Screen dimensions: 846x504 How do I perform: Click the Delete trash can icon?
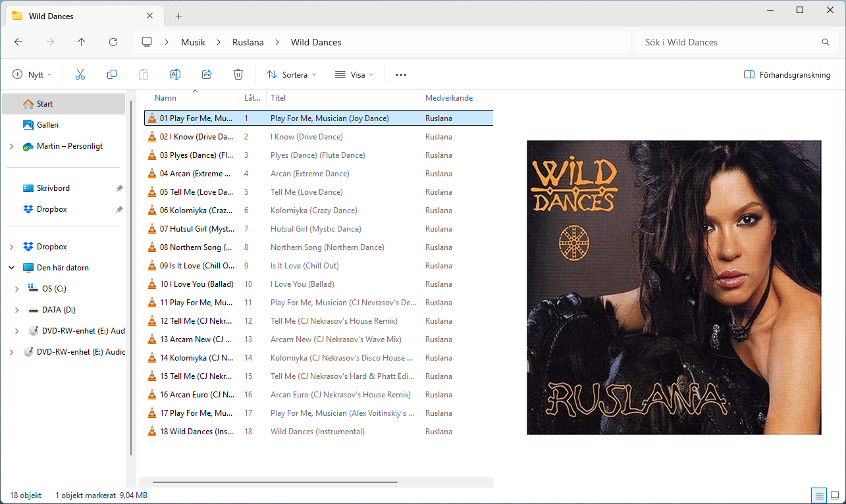pyautogui.click(x=238, y=74)
